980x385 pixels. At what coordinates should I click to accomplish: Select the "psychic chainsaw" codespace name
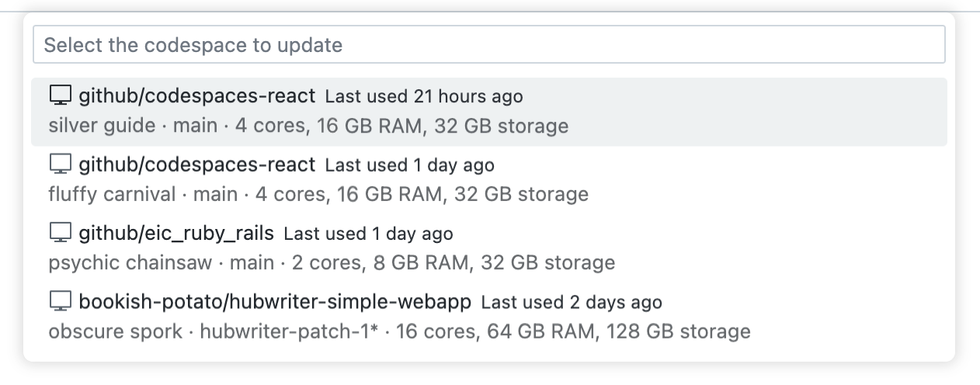130,262
